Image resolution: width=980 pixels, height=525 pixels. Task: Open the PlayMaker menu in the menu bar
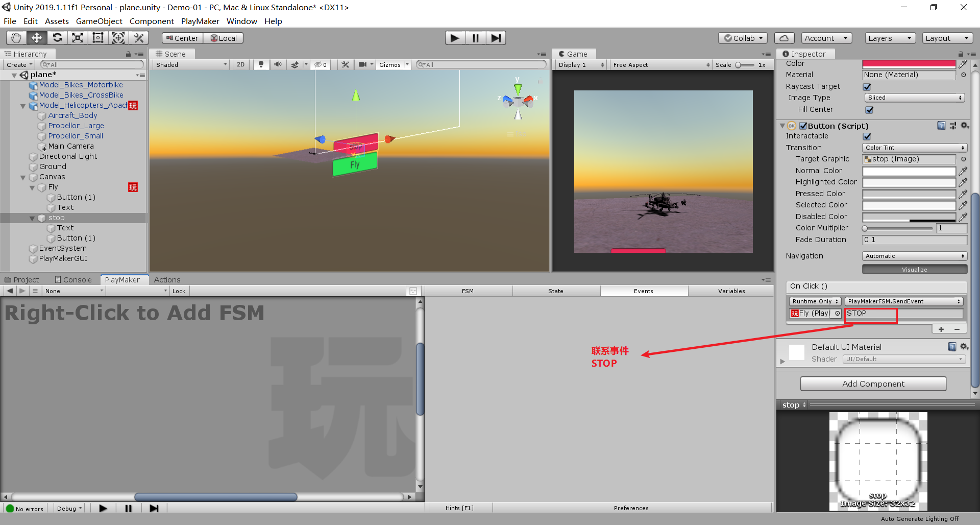coord(200,21)
